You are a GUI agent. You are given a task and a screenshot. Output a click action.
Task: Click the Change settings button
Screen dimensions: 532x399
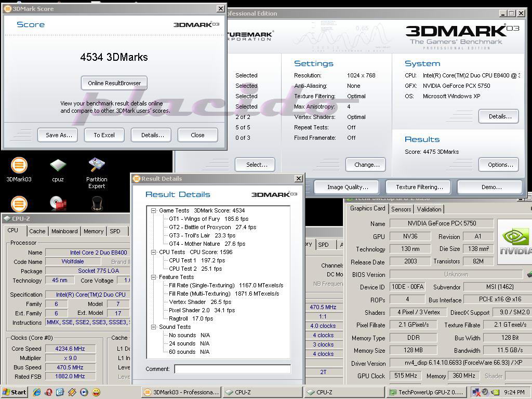coord(366,165)
